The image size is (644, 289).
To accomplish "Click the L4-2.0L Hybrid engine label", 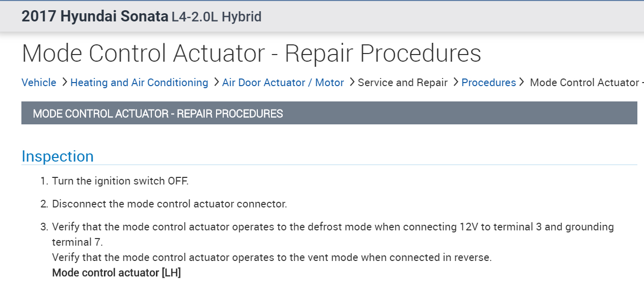I will pos(217,17).
